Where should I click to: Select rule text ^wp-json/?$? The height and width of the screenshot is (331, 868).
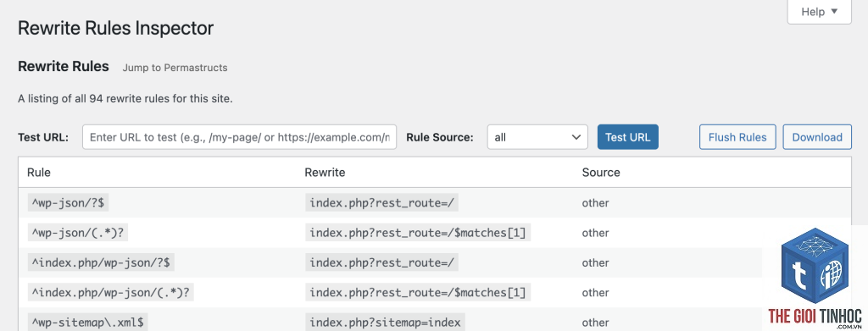coord(68,203)
